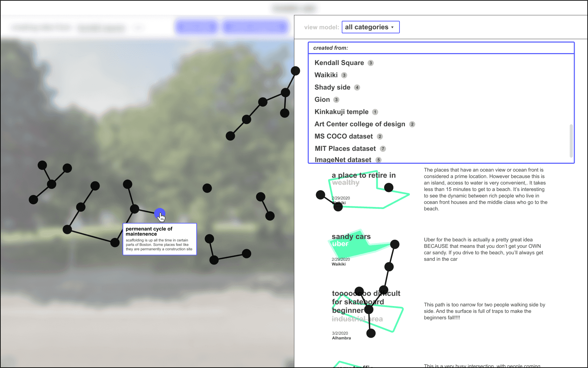Open the 'tooooooooo difficult for skateboard beginner' card
588x368 pixels.
366,302
